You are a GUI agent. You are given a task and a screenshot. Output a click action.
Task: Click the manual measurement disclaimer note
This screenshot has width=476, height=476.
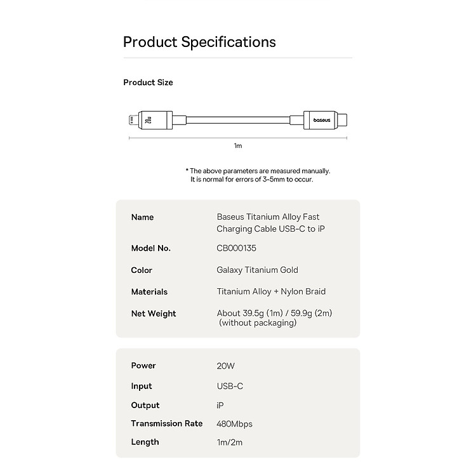point(258,175)
